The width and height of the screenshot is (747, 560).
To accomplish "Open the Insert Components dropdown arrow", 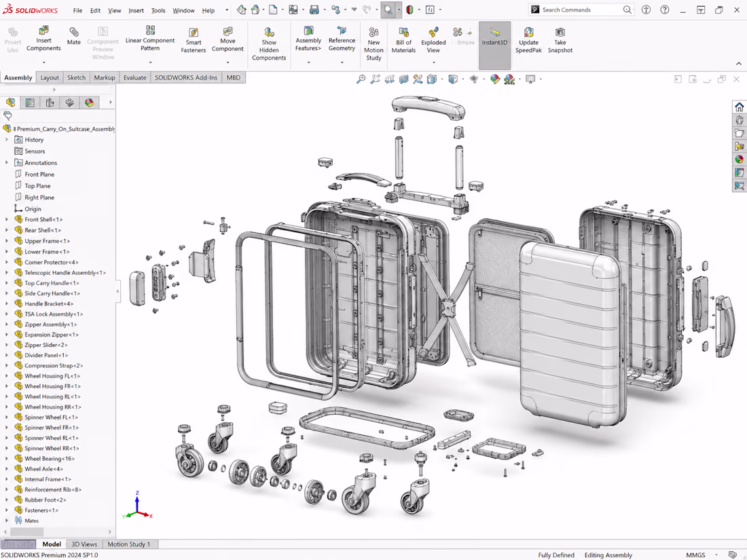I will 43,62.
